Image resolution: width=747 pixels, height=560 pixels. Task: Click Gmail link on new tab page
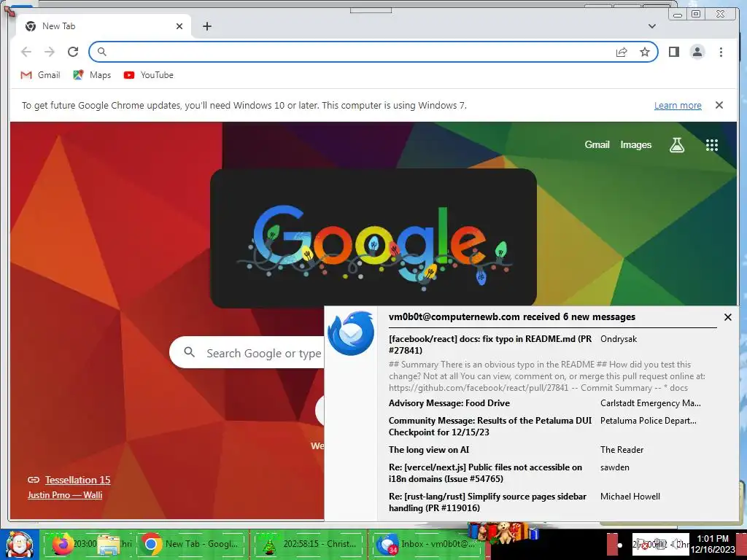point(597,145)
